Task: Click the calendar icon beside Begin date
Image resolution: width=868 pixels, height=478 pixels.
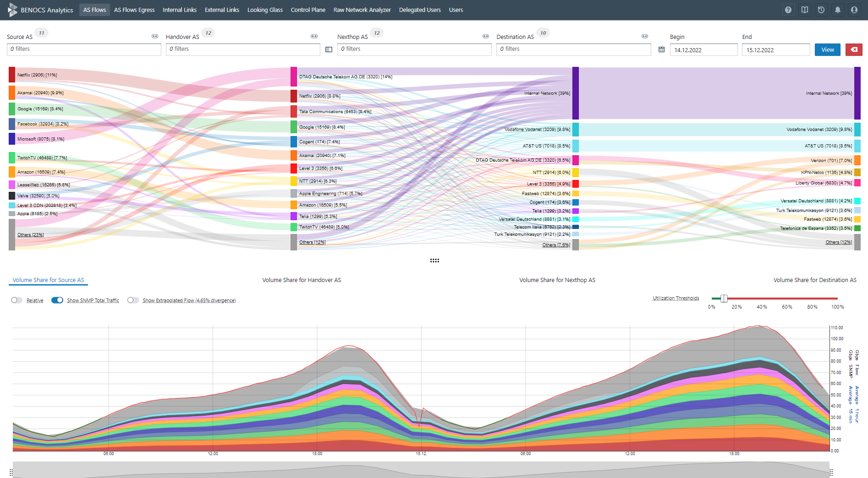Action: pyautogui.click(x=661, y=49)
